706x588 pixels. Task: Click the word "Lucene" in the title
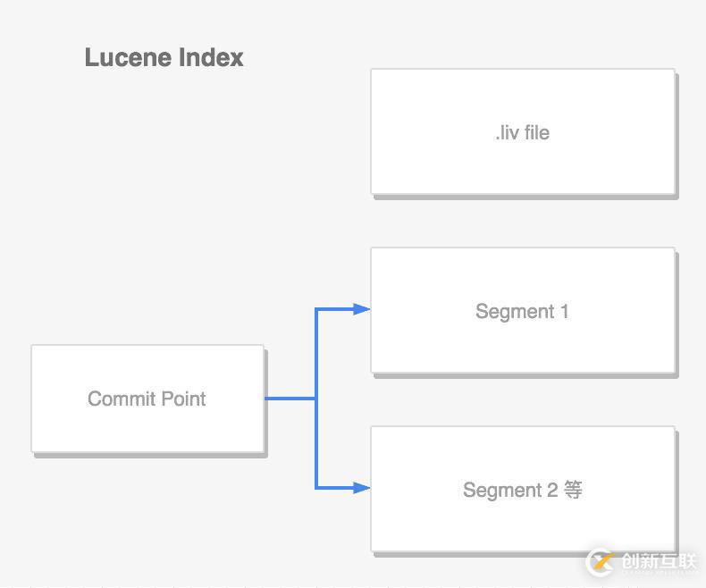coord(129,57)
